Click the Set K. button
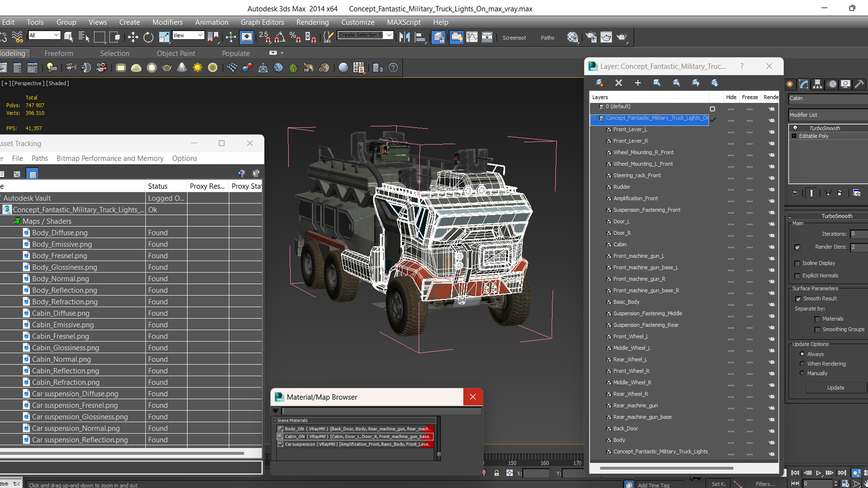 pos(718,484)
